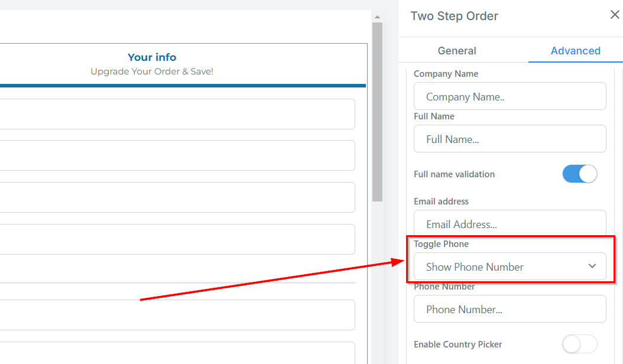Click the second field under Your info
This screenshot has width=623, height=364.
(177, 155)
